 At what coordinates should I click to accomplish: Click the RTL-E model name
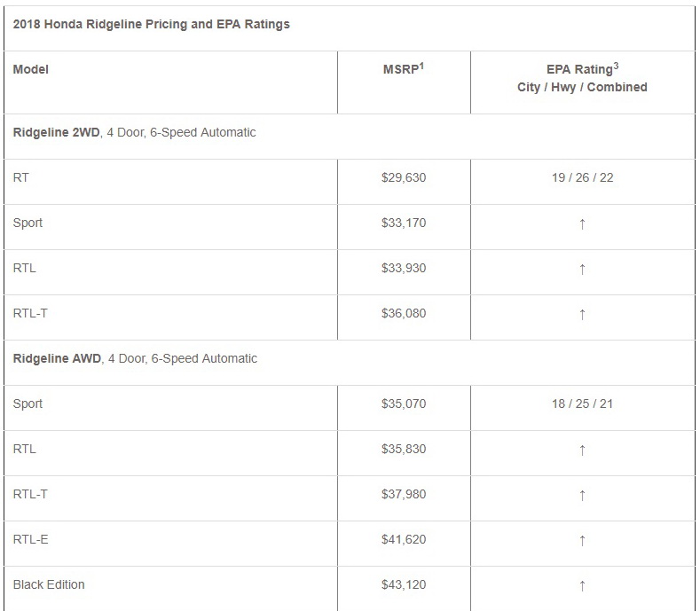31,540
